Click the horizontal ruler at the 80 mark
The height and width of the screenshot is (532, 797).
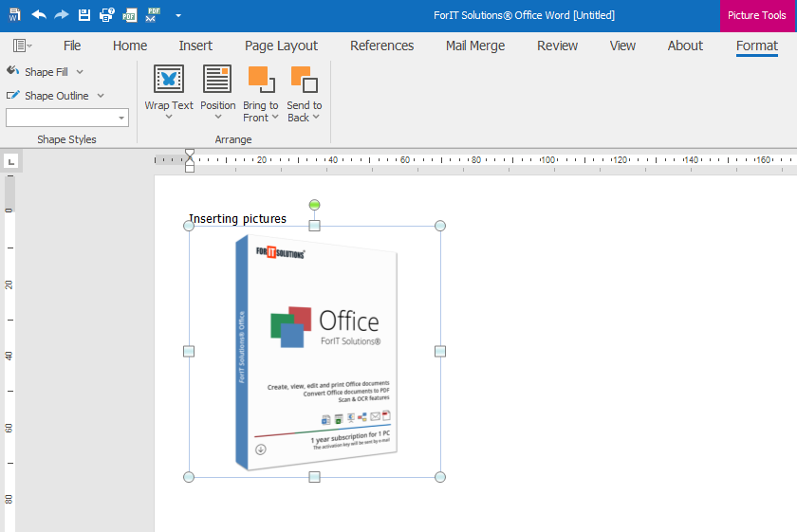475,159
